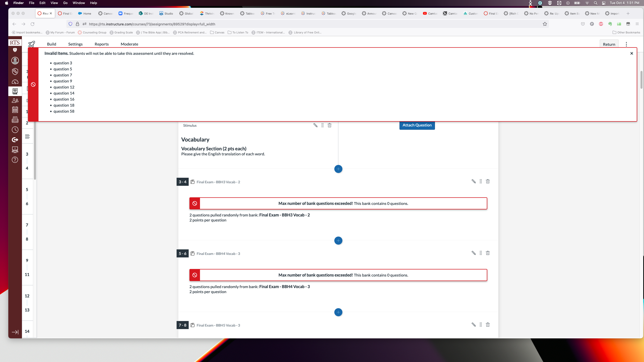This screenshot has width=644, height=362.
Task: Click the Attach Question button
Action: pos(417,125)
